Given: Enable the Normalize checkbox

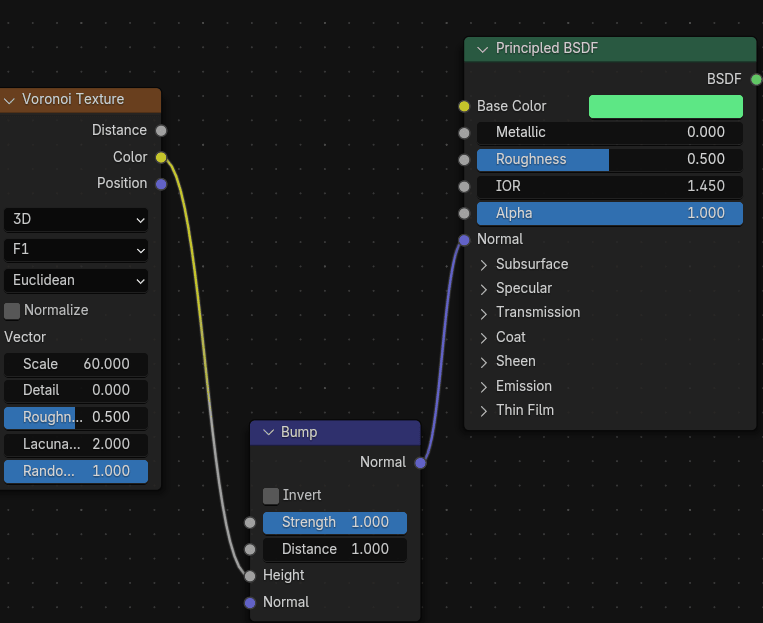Looking at the screenshot, I should point(13,310).
